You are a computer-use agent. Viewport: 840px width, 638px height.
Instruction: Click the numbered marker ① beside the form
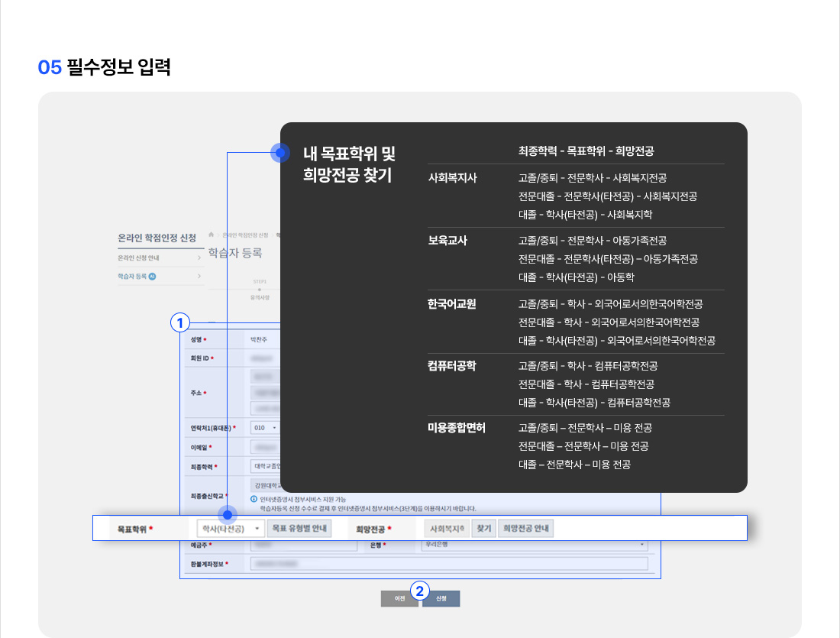pyautogui.click(x=179, y=323)
